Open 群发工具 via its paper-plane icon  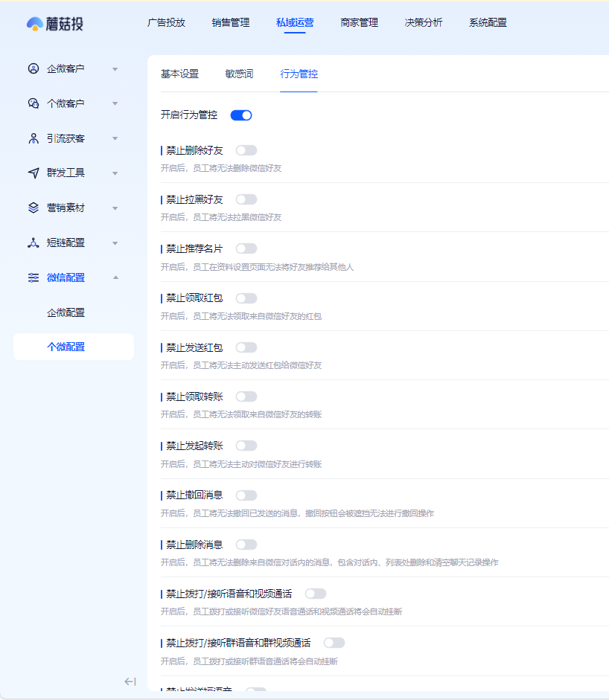click(33, 173)
